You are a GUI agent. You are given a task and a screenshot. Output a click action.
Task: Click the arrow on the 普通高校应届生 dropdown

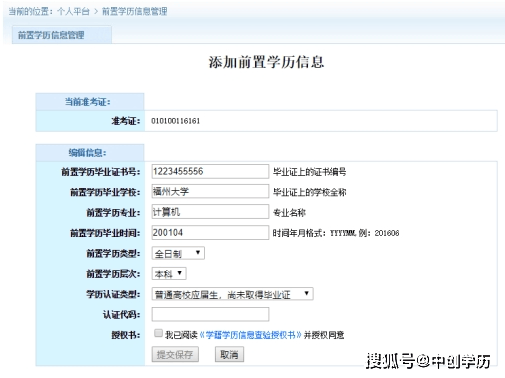pyautogui.click(x=307, y=294)
